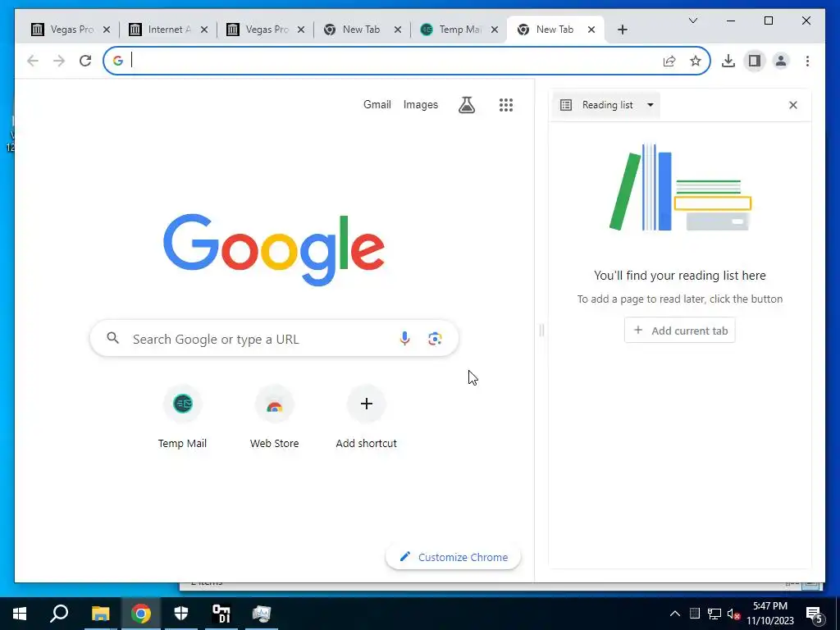Open the Images link
Image resolution: width=840 pixels, height=630 pixels.
[421, 104]
